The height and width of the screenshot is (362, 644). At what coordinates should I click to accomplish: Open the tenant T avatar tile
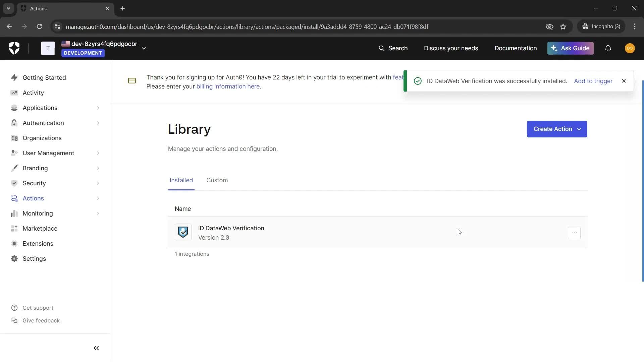point(48,48)
